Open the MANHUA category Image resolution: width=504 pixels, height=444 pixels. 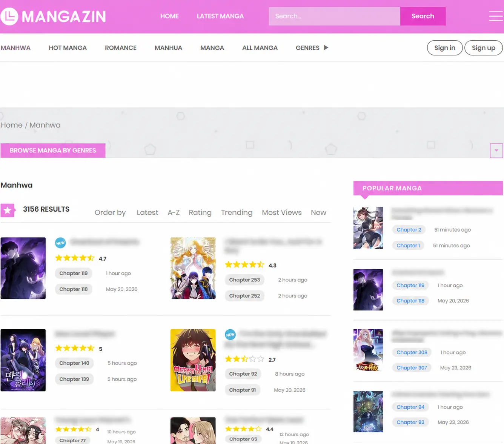coord(168,48)
